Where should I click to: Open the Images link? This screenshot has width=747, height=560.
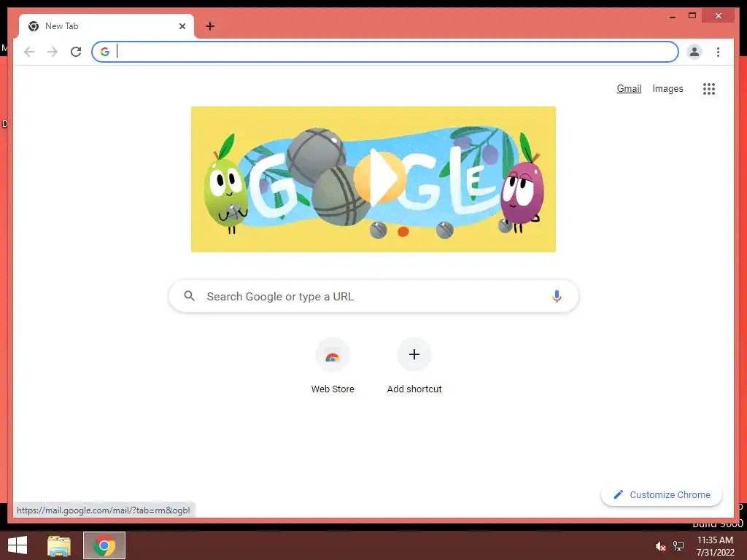667,88
